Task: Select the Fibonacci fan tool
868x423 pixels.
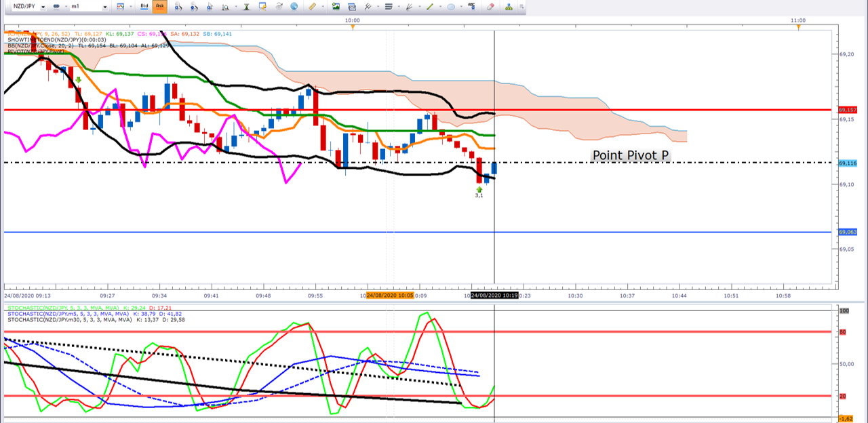Action: click(410, 6)
